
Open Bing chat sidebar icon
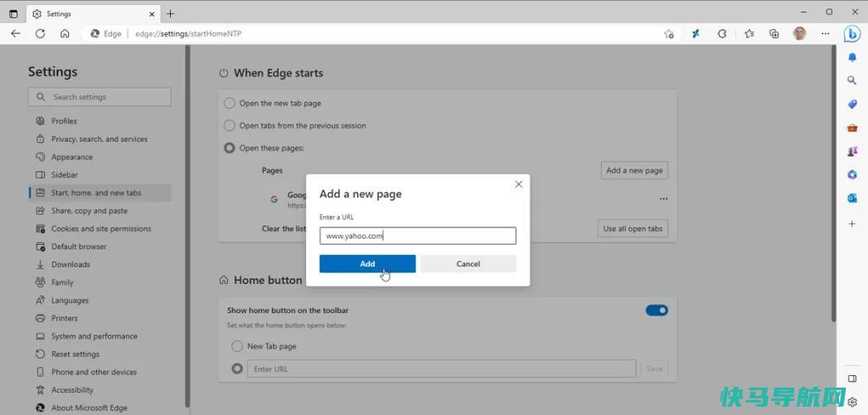click(x=851, y=34)
